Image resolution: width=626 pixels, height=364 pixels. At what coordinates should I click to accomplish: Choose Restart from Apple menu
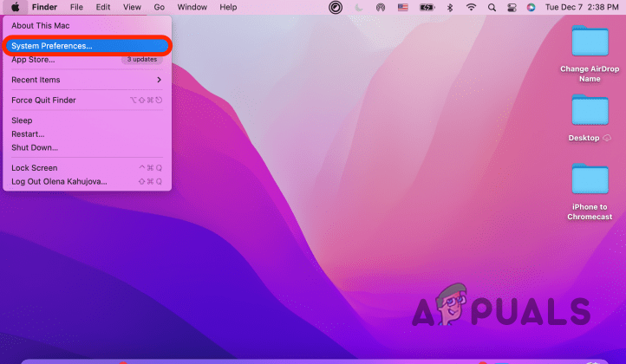(x=87, y=134)
